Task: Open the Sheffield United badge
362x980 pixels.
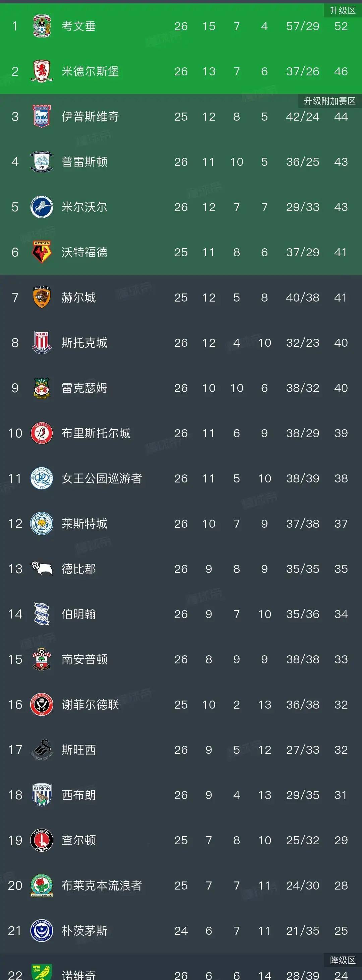Action: [x=42, y=705]
